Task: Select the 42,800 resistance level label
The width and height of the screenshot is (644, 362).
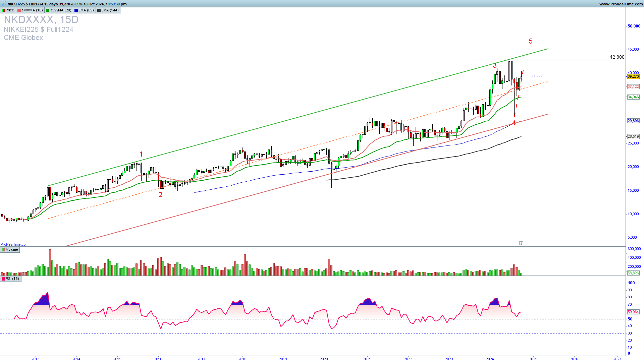Action: tap(617, 57)
